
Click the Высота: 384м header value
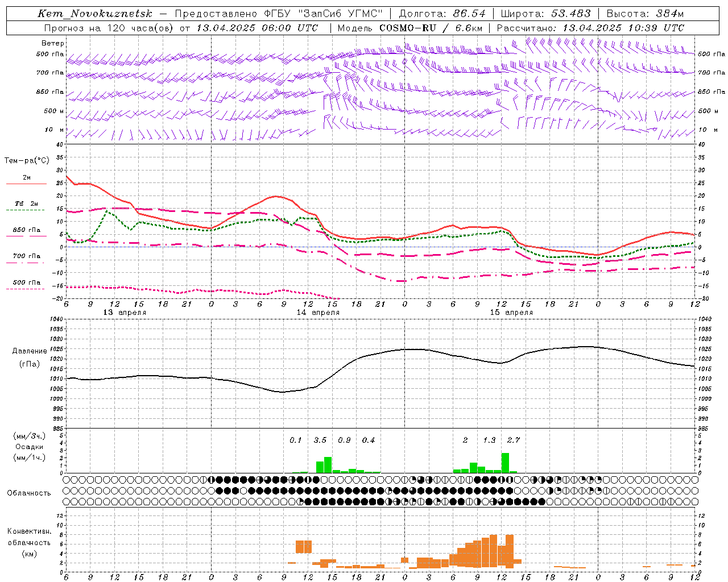point(645,14)
